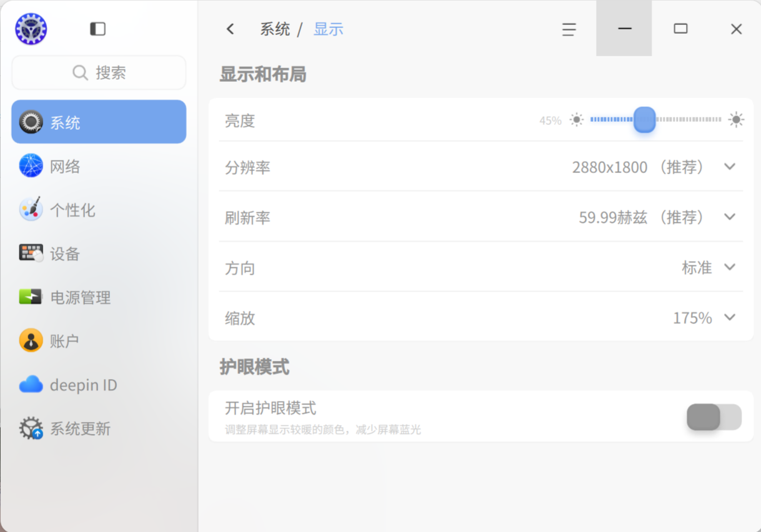This screenshot has width=761, height=532.
Task: Click the 显示和布局 section heading
Action: [x=263, y=75]
